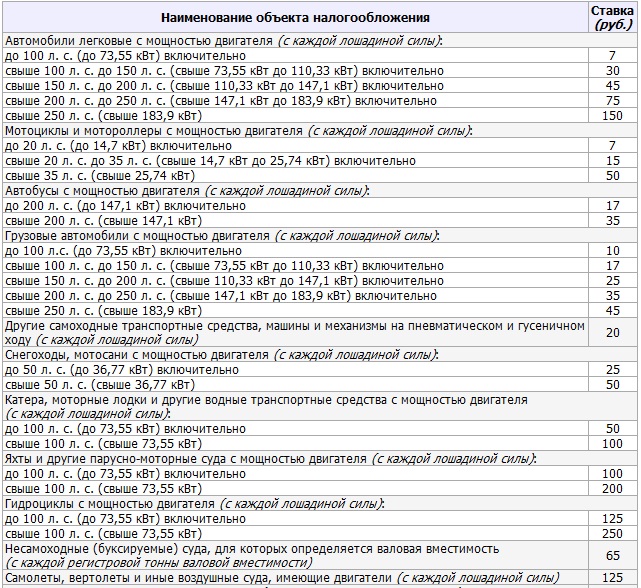The height and width of the screenshot is (588, 641).
Task: Click the 'Яхты и другие парусно-моторные суда' heading
Action: click(x=320, y=458)
